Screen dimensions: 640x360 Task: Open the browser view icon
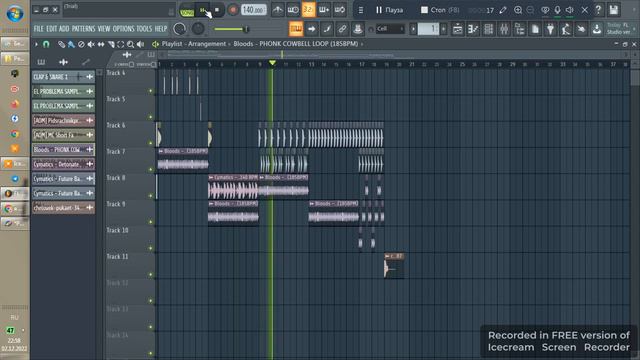pyautogui.click(x=520, y=29)
